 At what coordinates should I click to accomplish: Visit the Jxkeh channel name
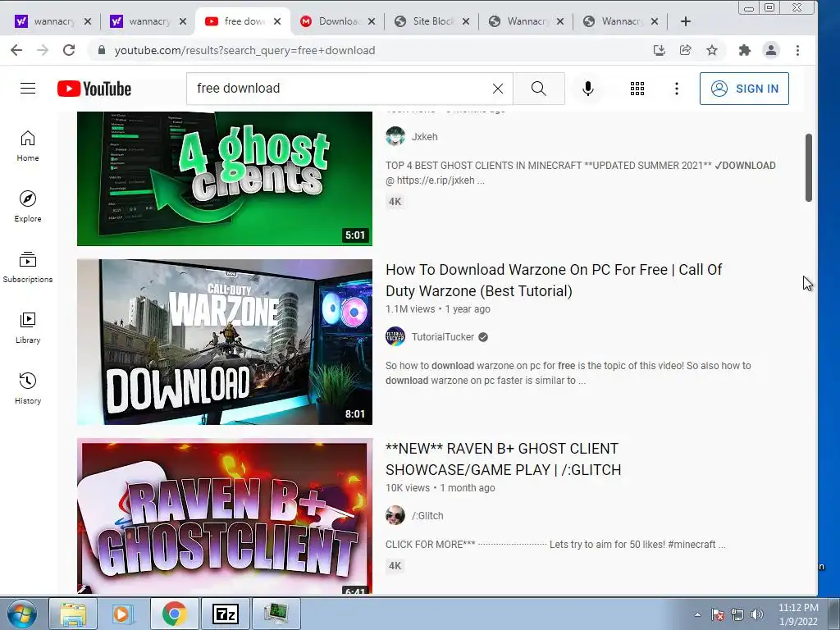click(x=424, y=137)
